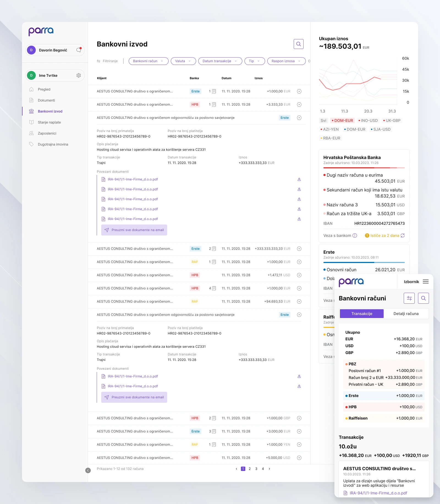This screenshot has width=440, height=504.
Task: Select the Raiffeisen row in the mobile view
Action: tap(384, 418)
